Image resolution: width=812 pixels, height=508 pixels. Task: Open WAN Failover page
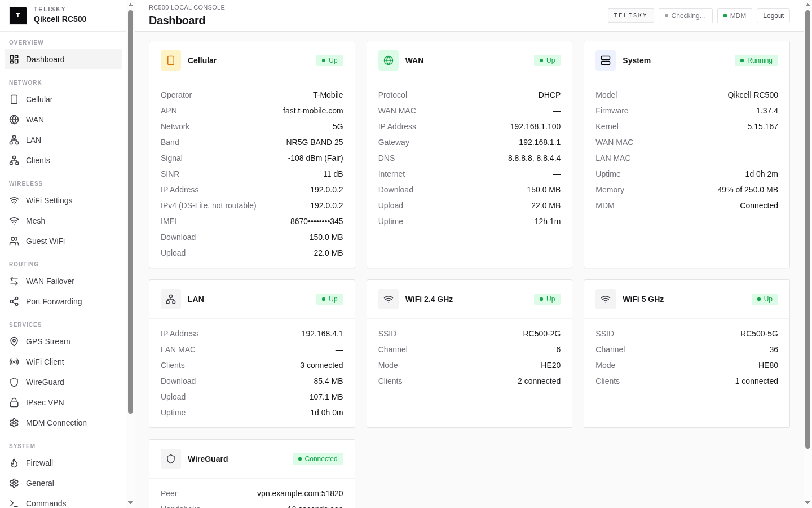click(63, 281)
